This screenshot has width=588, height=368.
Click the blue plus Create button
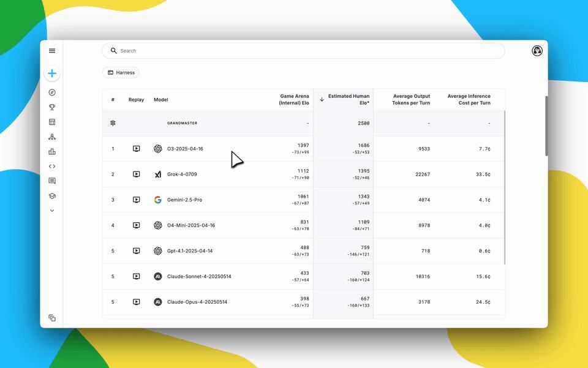pyautogui.click(x=52, y=73)
